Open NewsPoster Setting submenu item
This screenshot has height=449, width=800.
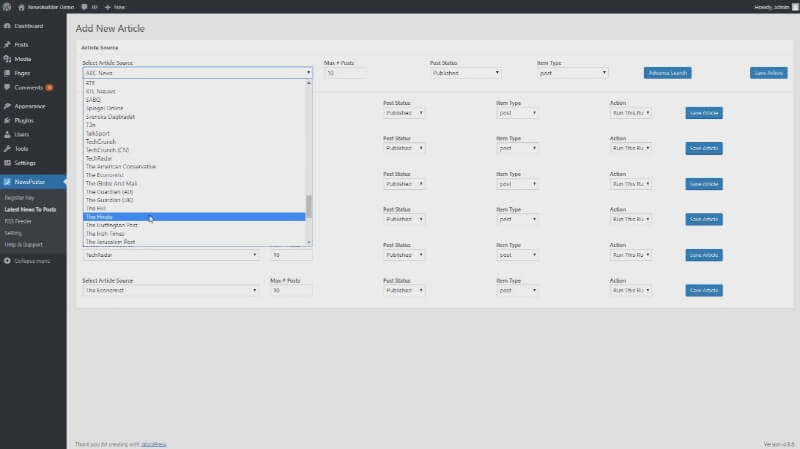tap(13, 233)
